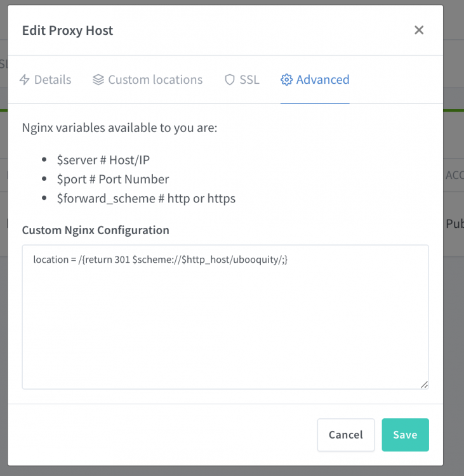The width and height of the screenshot is (464, 476).
Task: Close the Edit Proxy Host dialog
Action: [419, 30]
